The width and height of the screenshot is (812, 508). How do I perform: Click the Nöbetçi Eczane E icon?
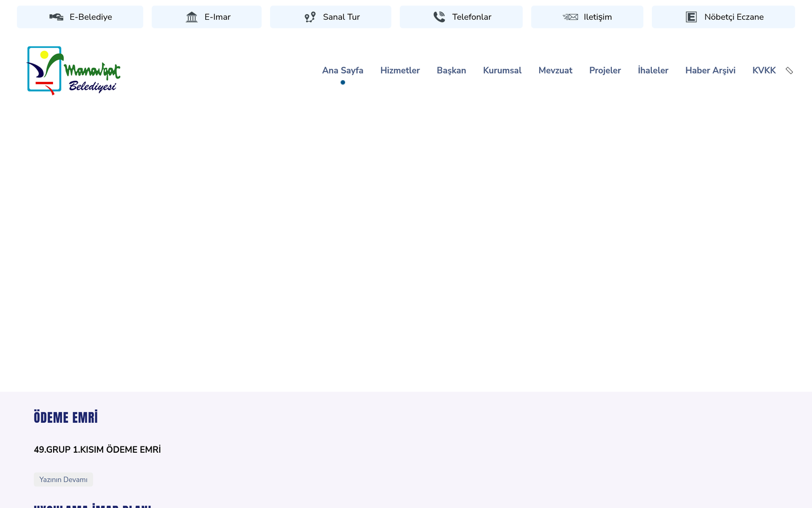click(x=691, y=17)
